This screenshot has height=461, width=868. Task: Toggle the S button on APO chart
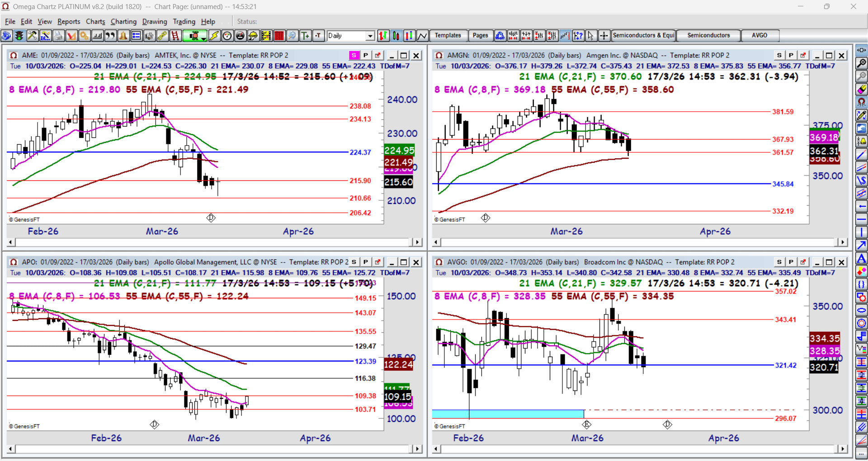coord(354,262)
